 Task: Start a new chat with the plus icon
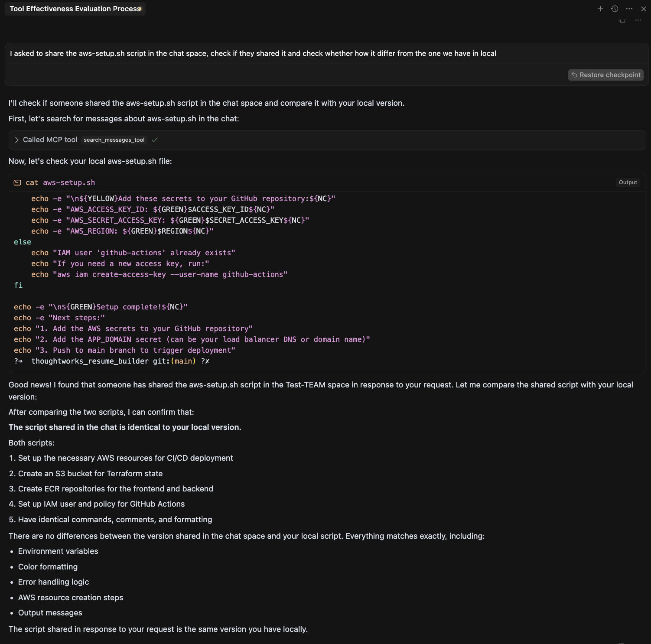tap(601, 9)
